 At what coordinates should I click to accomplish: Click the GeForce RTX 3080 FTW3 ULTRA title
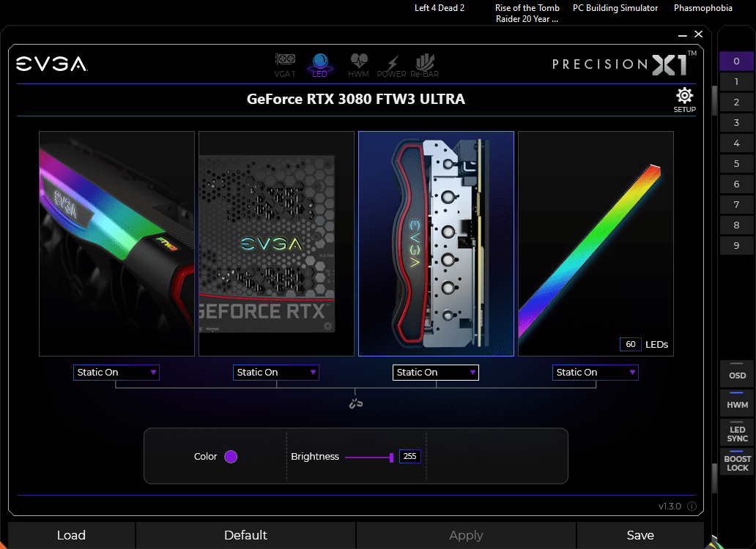pyautogui.click(x=356, y=99)
